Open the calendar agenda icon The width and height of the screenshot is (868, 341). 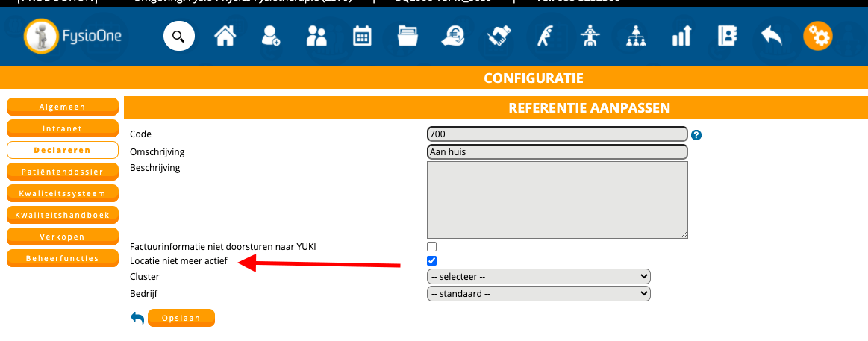click(362, 36)
